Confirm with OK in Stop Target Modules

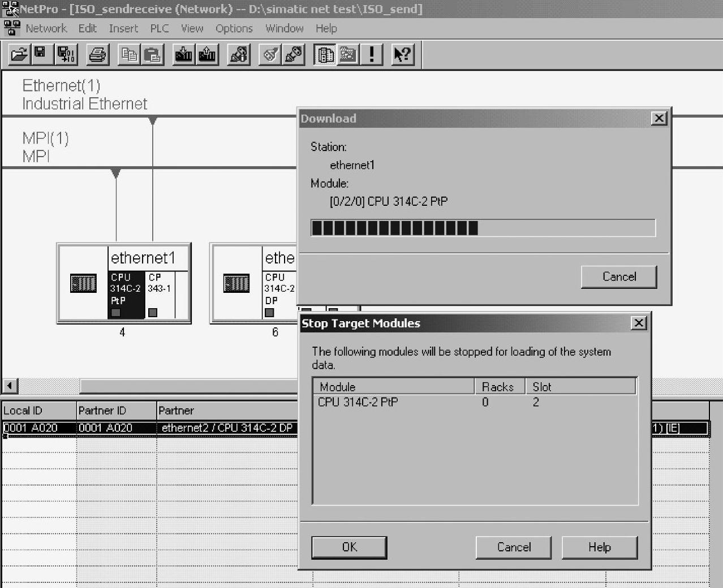(350, 547)
